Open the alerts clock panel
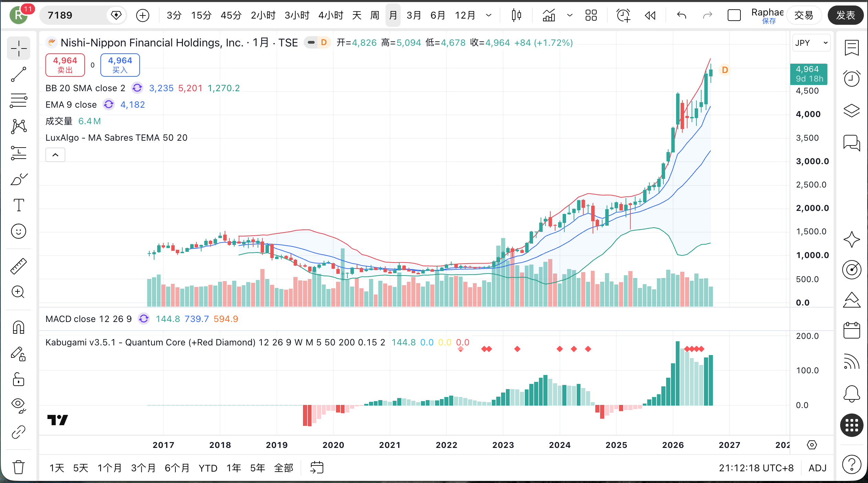Image resolution: width=868 pixels, height=483 pixels. [x=851, y=78]
